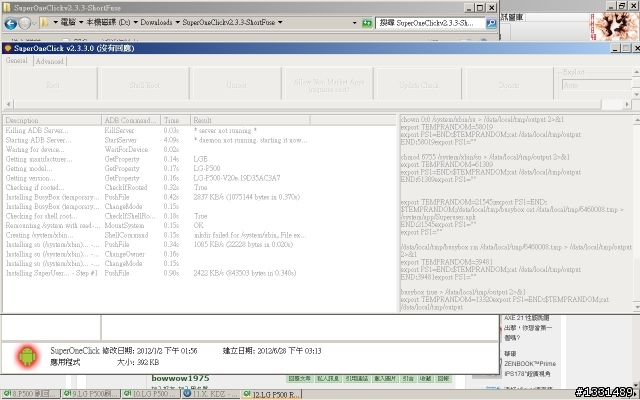The image size is (640, 400).
Task: Switch to the Advanced tab
Action: point(49,61)
